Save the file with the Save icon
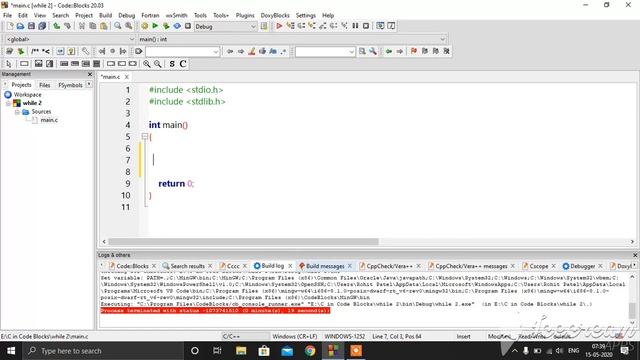Image resolution: width=640 pixels, height=360 pixels. 31,26
